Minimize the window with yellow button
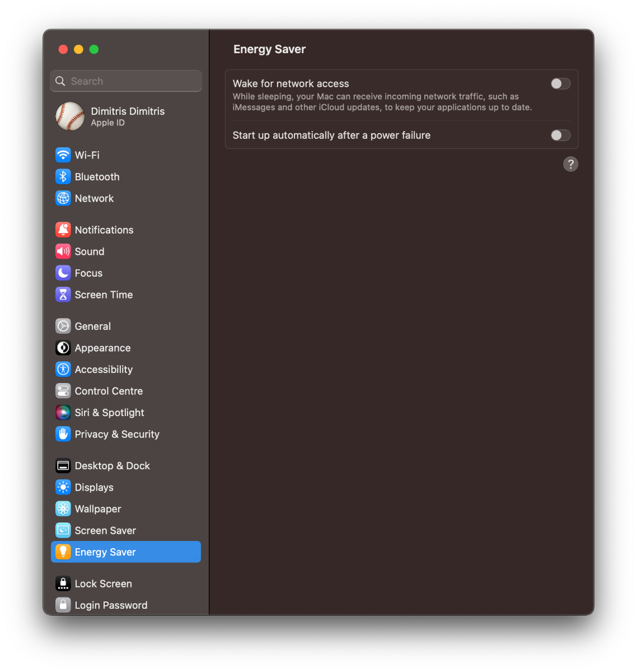Image resolution: width=637 pixels, height=672 pixels. 78,49
